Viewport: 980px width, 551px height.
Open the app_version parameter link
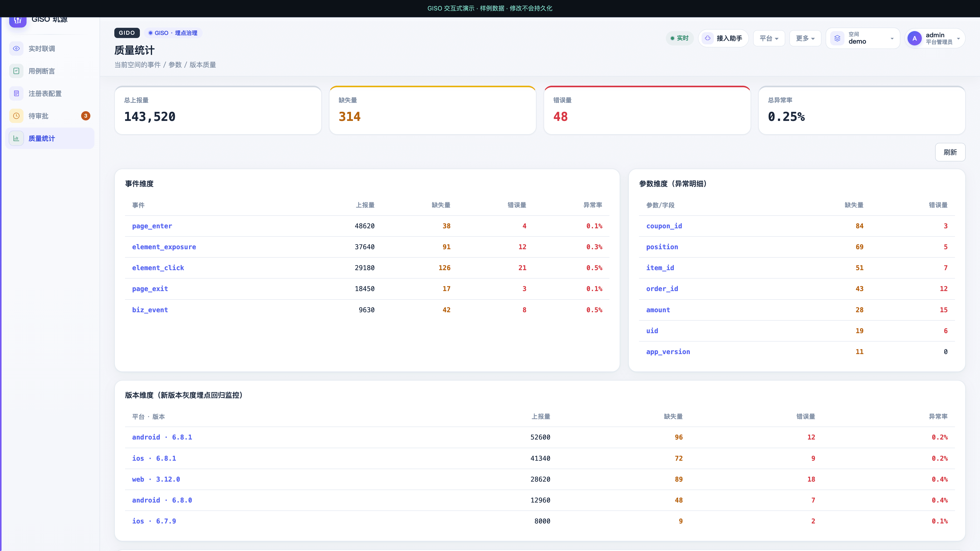[x=668, y=352]
